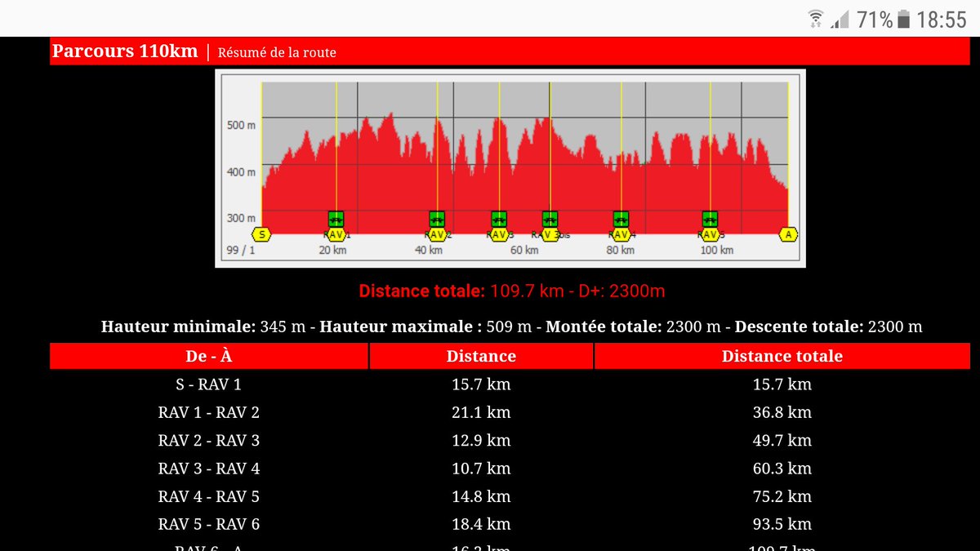Tap the 21.1 km distance cell
Screen dimensions: 980x551
coord(481,412)
